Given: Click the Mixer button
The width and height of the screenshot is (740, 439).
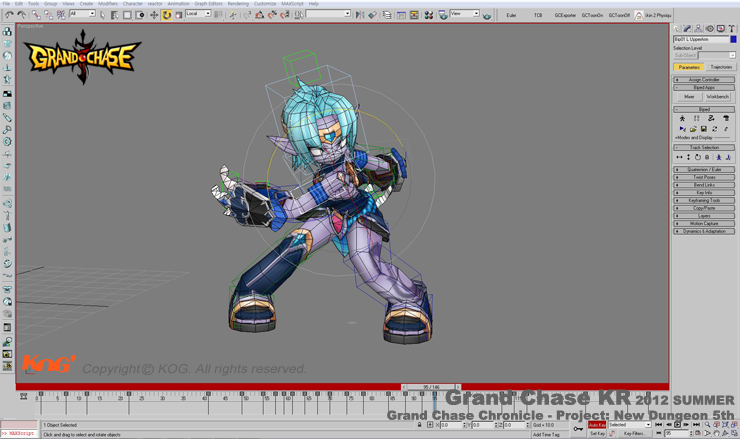Looking at the screenshot, I should tap(689, 97).
